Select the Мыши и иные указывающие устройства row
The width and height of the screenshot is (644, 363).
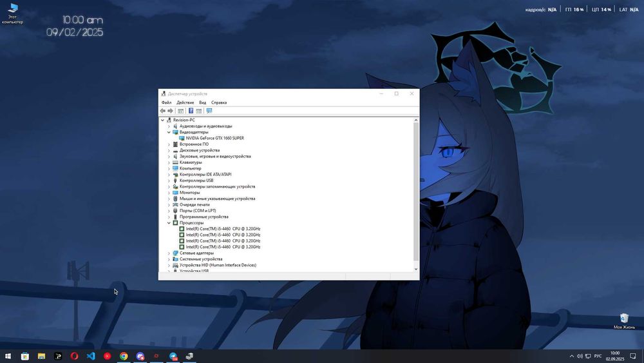(x=217, y=199)
